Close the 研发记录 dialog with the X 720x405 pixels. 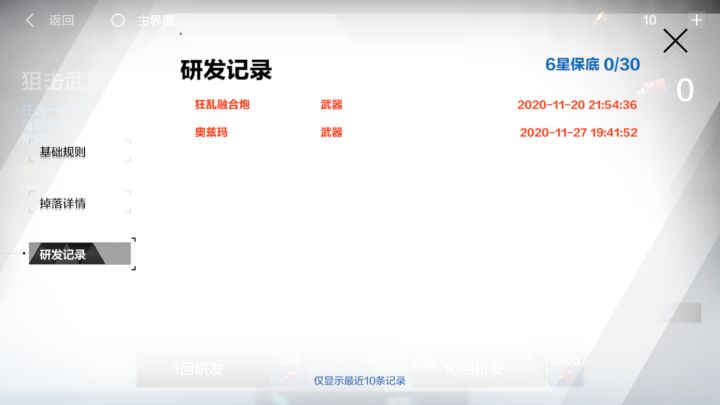point(675,41)
